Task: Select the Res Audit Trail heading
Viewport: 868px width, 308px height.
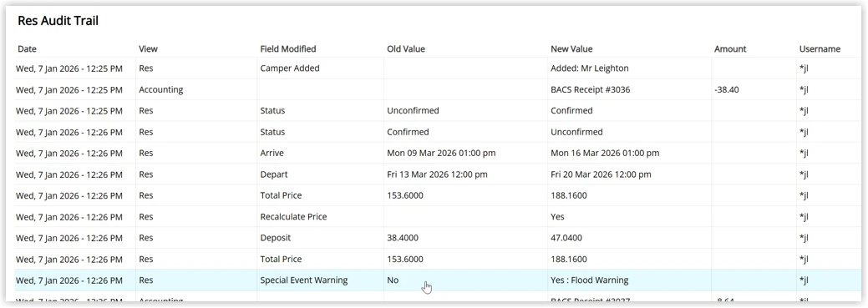Action: pyautogui.click(x=58, y=21)
